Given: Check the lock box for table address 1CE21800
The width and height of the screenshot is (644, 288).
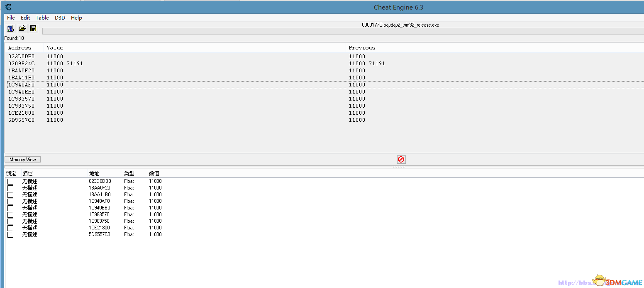Looking at the screenshot, I should click(x=10, y=228).
